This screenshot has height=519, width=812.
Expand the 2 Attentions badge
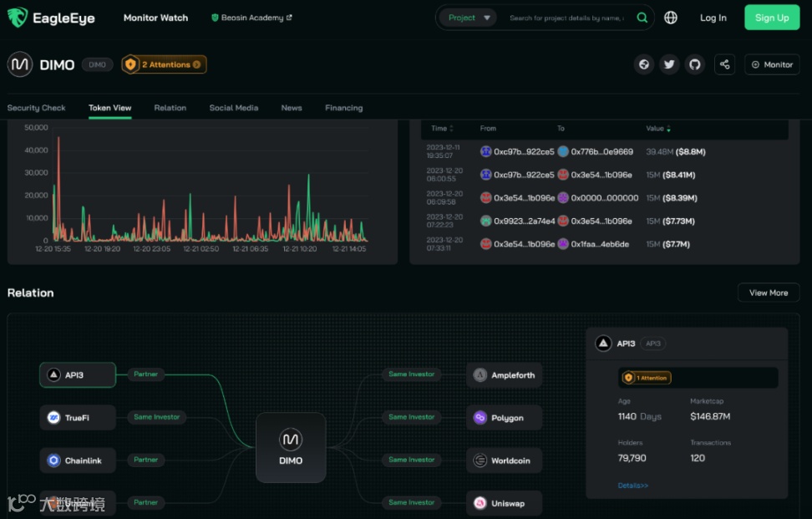(165, 64)
